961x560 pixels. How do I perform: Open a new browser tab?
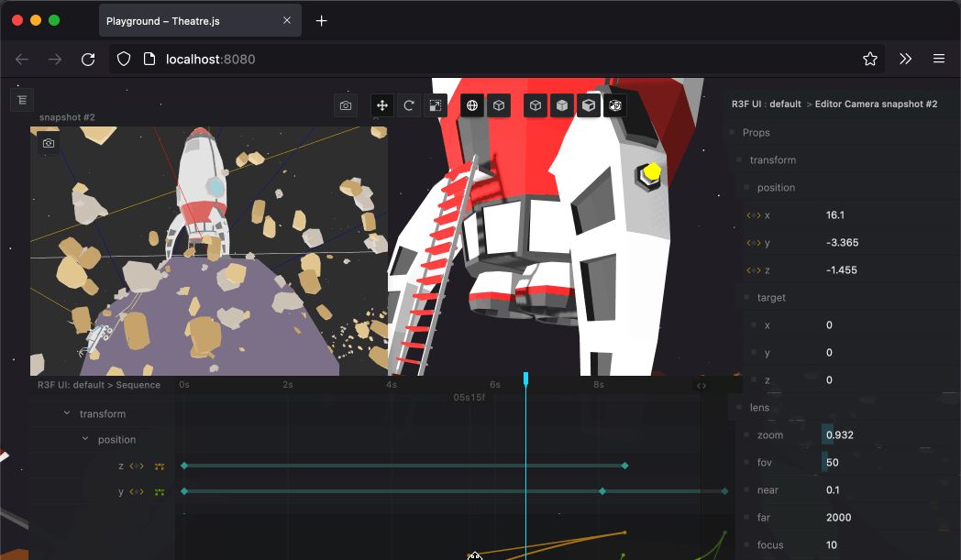[321, 21]
